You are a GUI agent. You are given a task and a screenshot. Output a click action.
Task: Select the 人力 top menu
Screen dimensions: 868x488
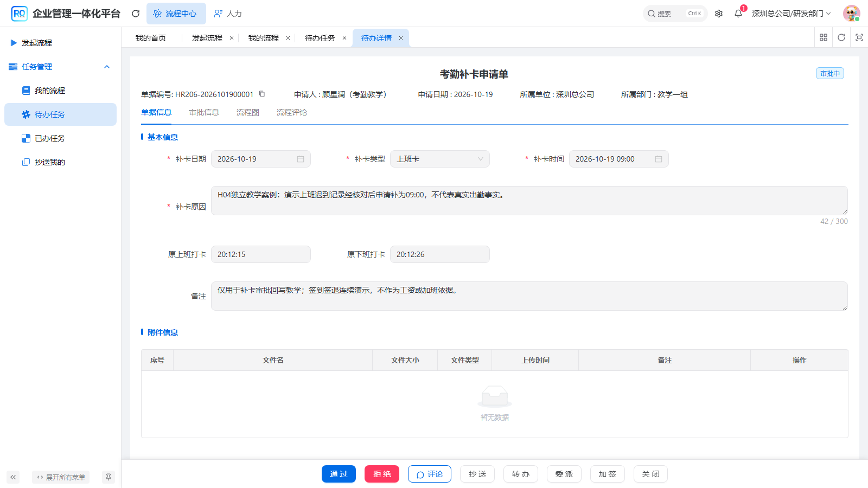pyautogui.click(x=228, y=14)
